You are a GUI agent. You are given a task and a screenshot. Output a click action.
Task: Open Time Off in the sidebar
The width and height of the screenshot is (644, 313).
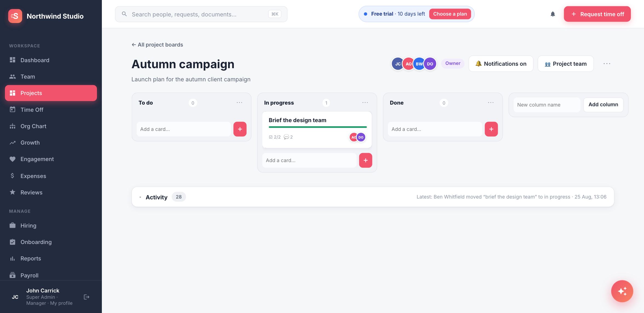coord(51,110)
